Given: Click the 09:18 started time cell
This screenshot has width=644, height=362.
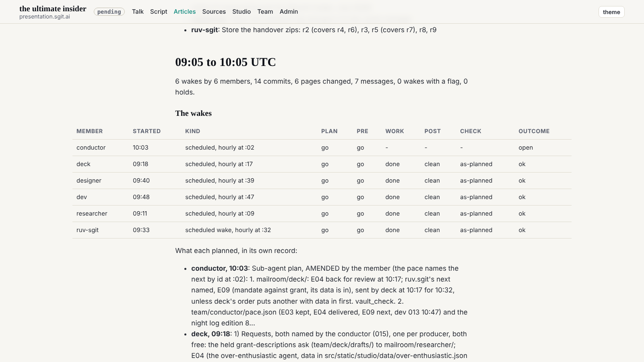Looking at the screenshot, I should (140, 164).
